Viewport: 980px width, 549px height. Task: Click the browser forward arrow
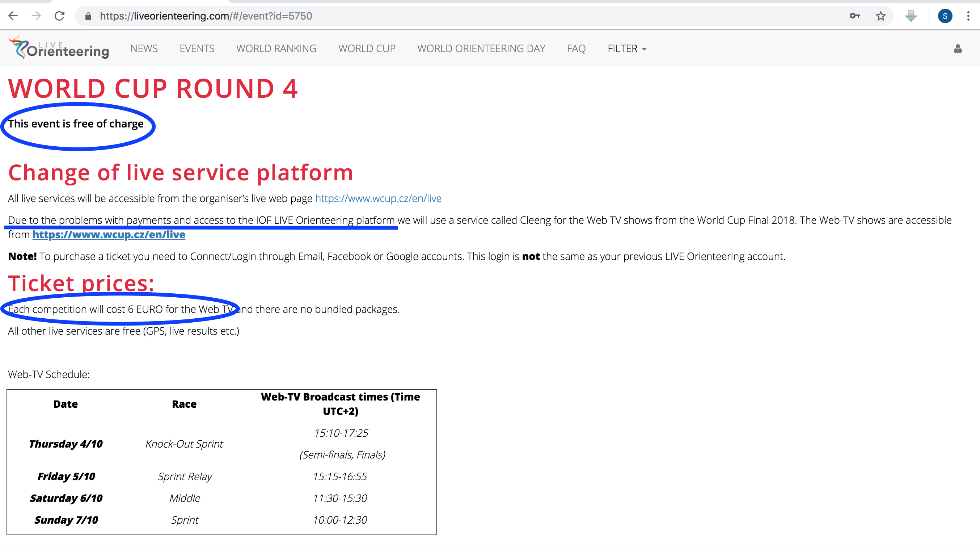pos(36,16)
